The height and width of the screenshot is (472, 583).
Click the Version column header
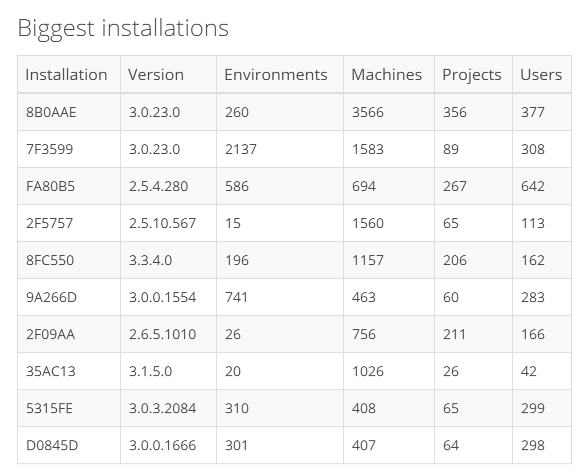156,75
